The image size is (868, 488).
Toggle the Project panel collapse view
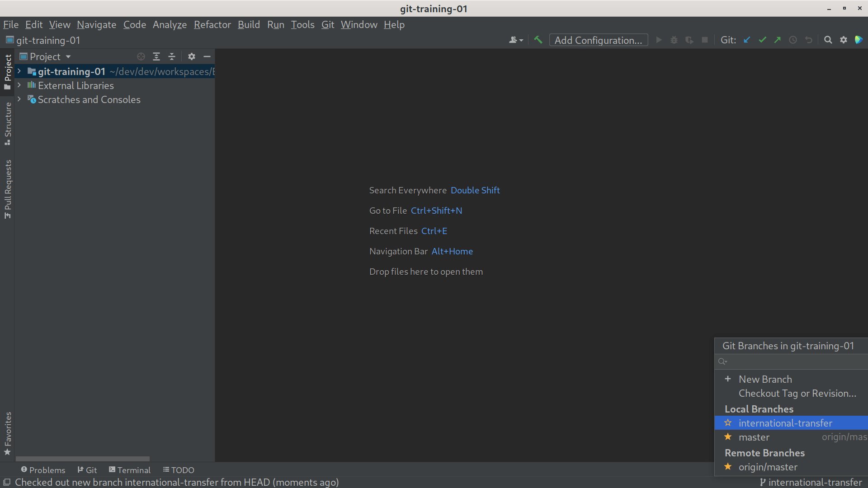[171, 56]
